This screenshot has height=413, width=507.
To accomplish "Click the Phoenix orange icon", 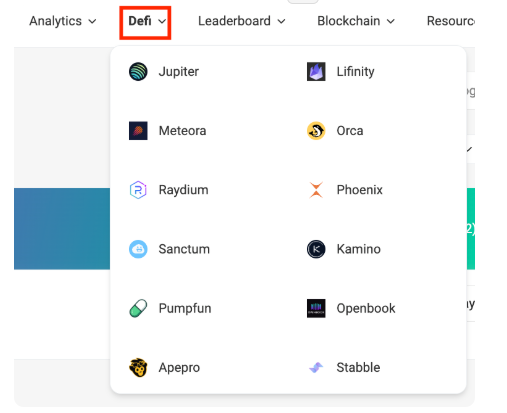I will [316, 190].
